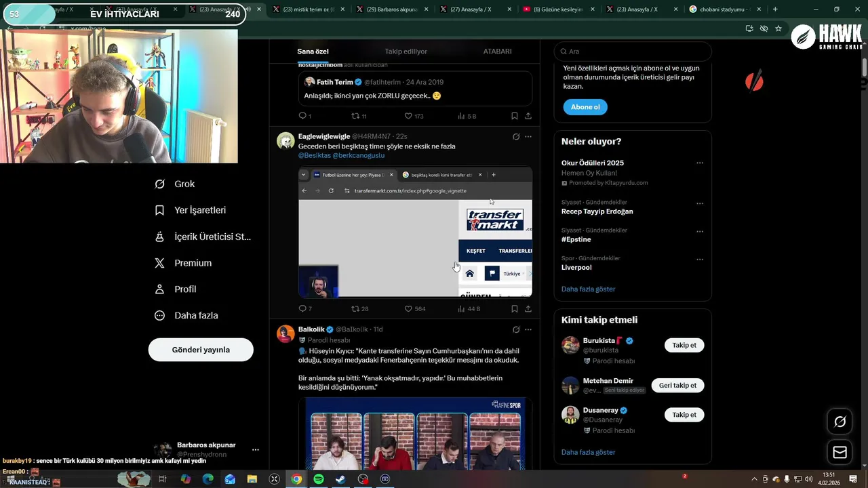Switch to the Gözüne kesileyim YouTube tab
This screenshot has height=488, width=868.
coord(559,9)
